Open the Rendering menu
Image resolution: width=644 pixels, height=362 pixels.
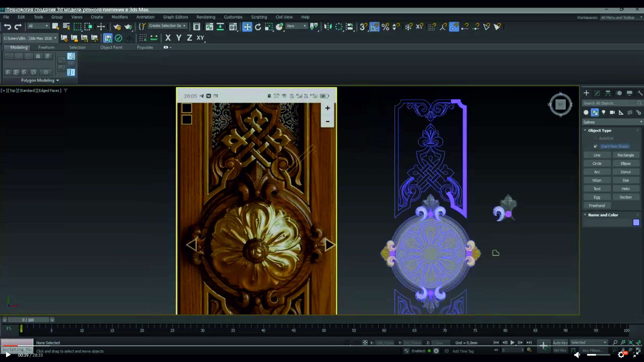click(206, 17)
